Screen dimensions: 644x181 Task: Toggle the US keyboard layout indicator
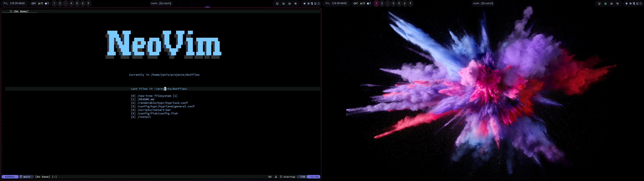click(x=296, y=4)
